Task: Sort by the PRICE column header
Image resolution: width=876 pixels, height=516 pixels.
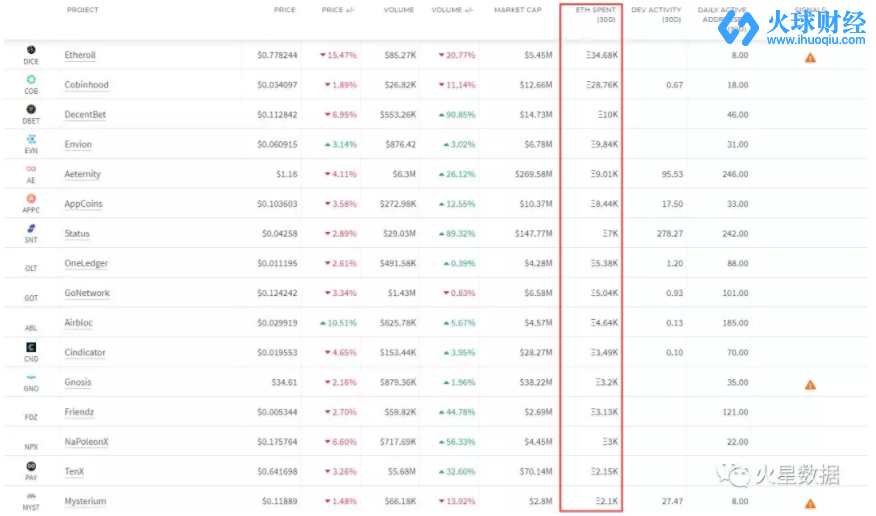Action: click(284, 10)
